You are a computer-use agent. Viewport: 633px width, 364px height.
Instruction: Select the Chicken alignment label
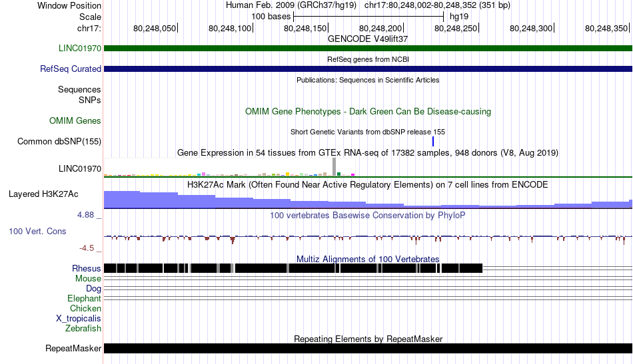[85, 308]
